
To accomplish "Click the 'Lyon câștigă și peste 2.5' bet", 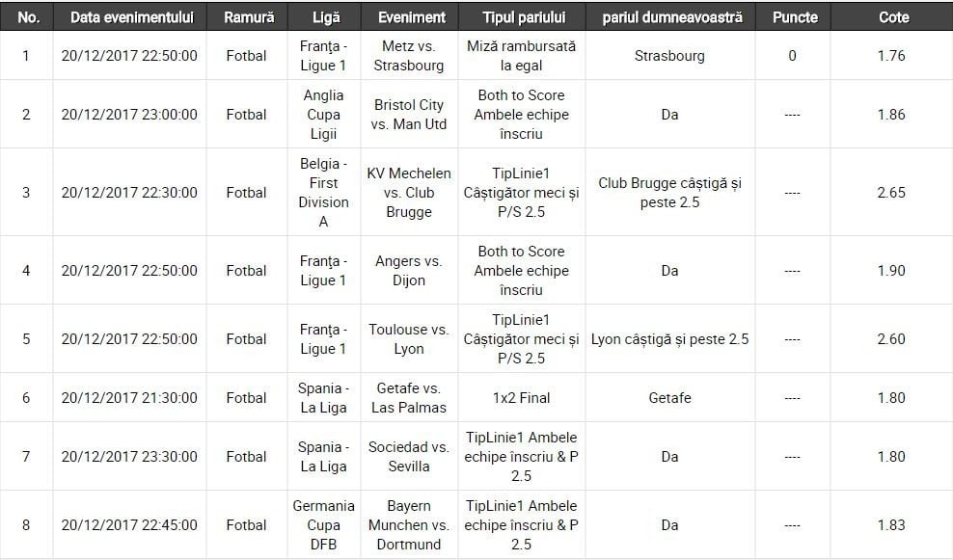I will click(x=670, y=339).
